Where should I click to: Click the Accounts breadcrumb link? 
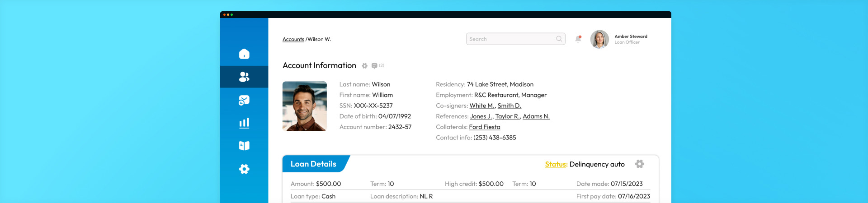293,39
